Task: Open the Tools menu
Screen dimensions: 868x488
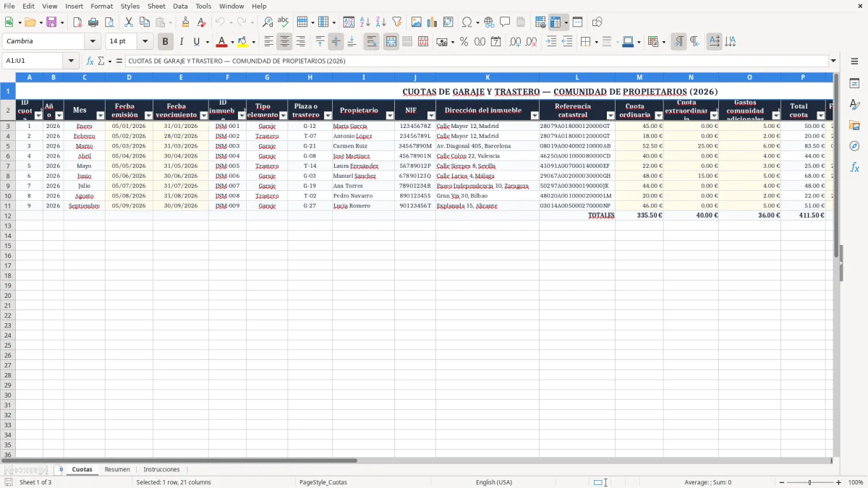Action: click(203, 6)
